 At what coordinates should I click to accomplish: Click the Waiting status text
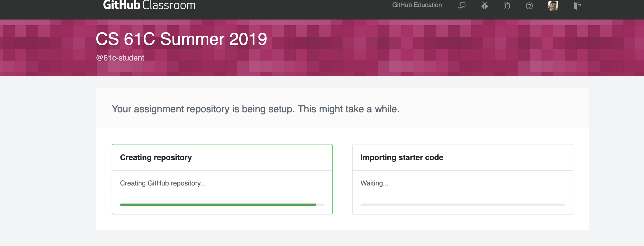[x=374, y=183]
